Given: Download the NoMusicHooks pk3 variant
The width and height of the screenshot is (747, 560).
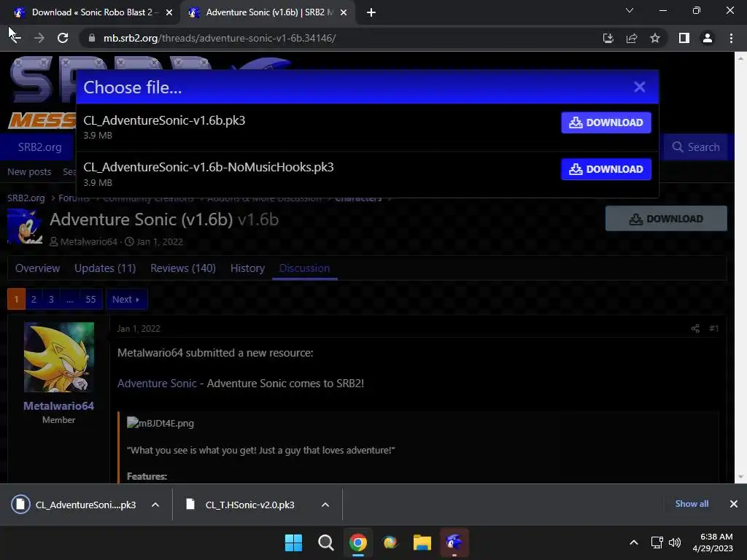Looking at the screenshot, I should pyautogui.click(x=606, y=169).
